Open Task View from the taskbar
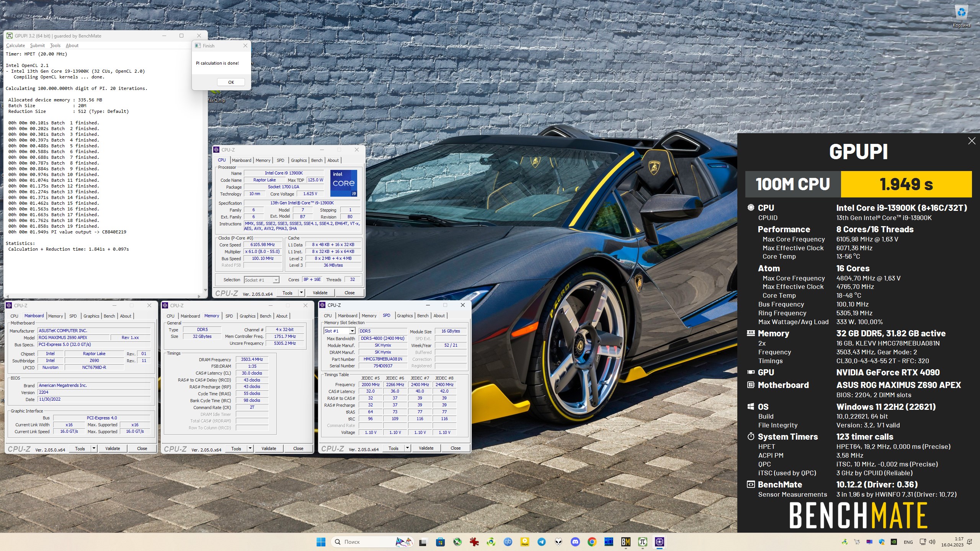Screen dimensions: 980x551 (423, 542)
